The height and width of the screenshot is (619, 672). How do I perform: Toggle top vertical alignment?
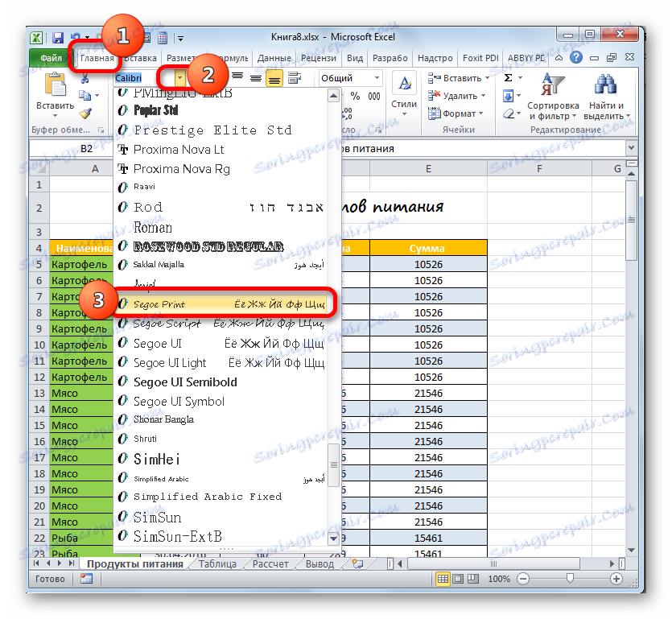(x=237, y=77)
